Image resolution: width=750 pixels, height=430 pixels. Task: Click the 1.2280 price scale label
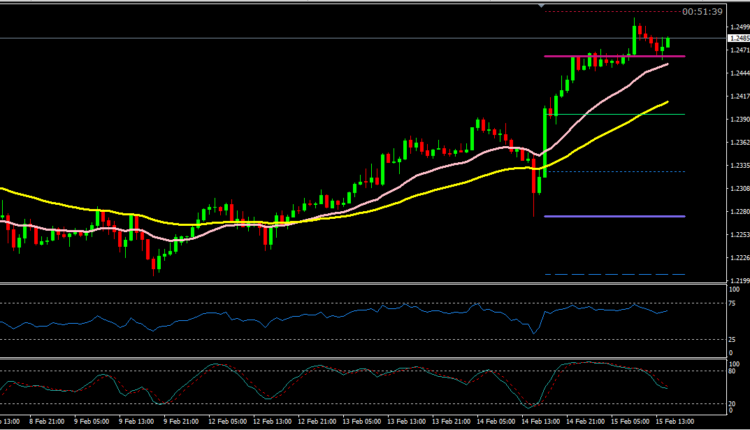click(739, 211)
